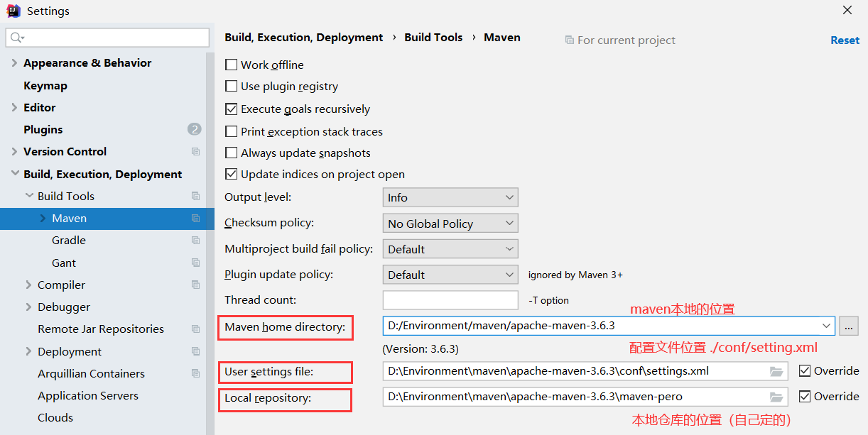Viewport: 868px width, 435px height.
Task: Click the search magnifier icon in settings
Action: [x=17, y=38]
